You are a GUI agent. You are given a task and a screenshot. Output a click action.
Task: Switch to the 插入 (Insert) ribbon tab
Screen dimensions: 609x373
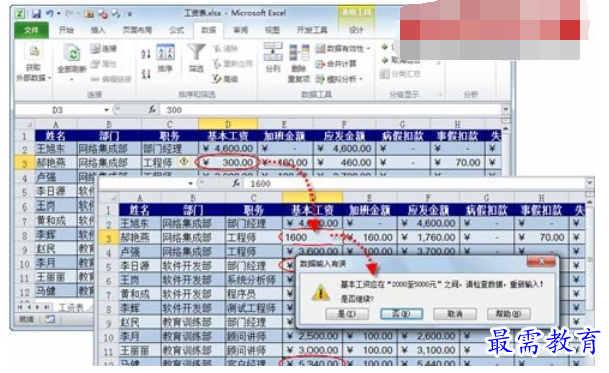pyautogui.click(x=97, y=30)
